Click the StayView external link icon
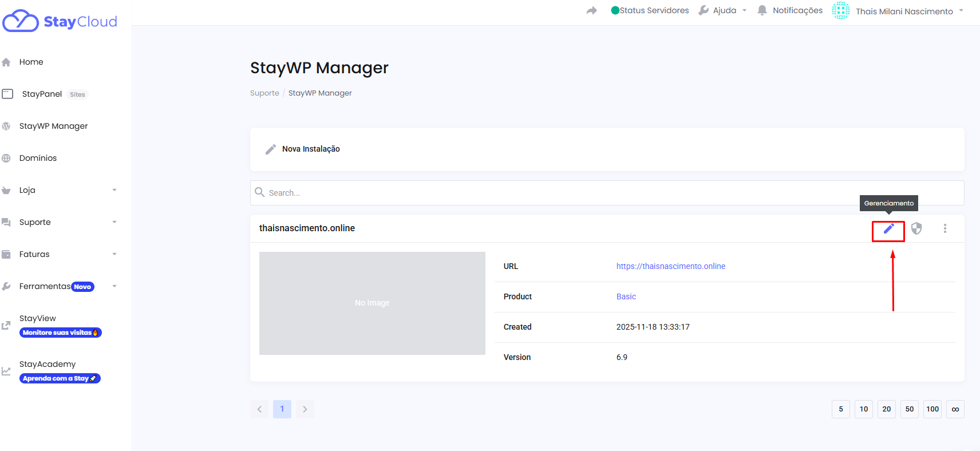Viewport: 980px width, 451px height. pos(6,325)
